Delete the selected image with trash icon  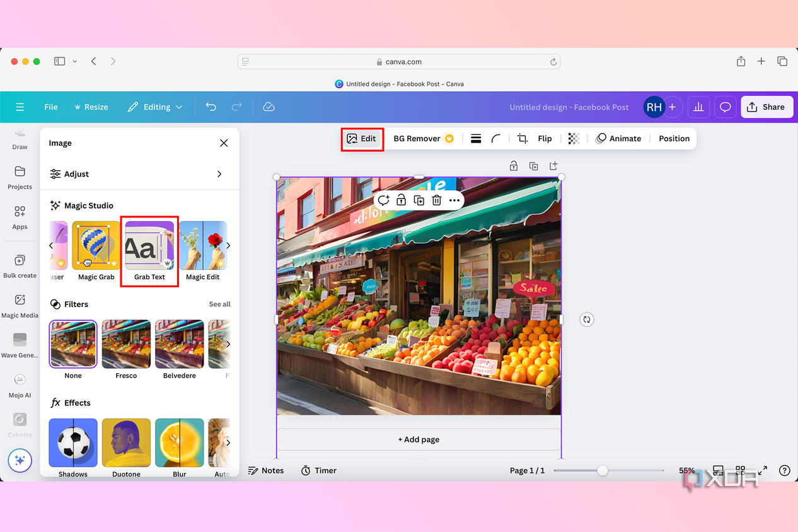(x=437, y=200)
